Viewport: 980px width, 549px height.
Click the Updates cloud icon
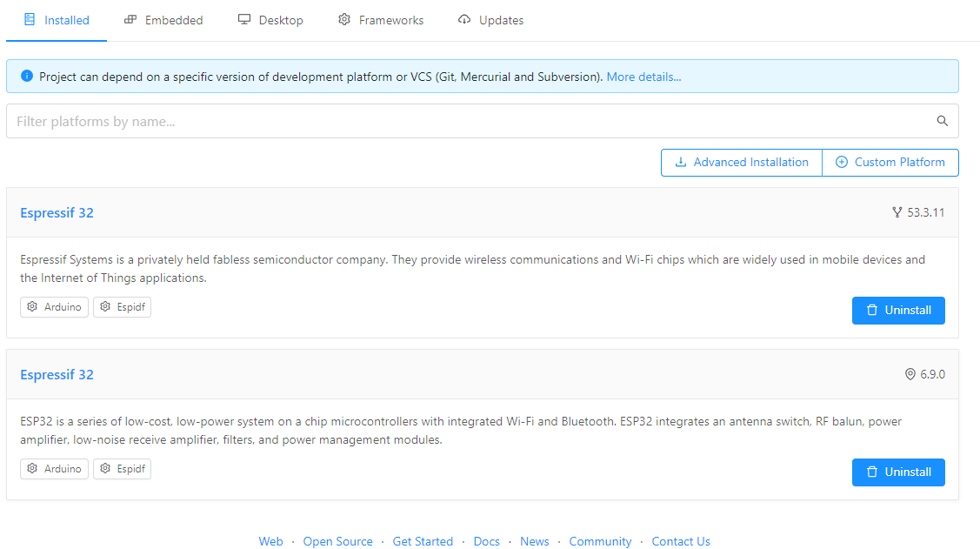click(x=463, y=19)
